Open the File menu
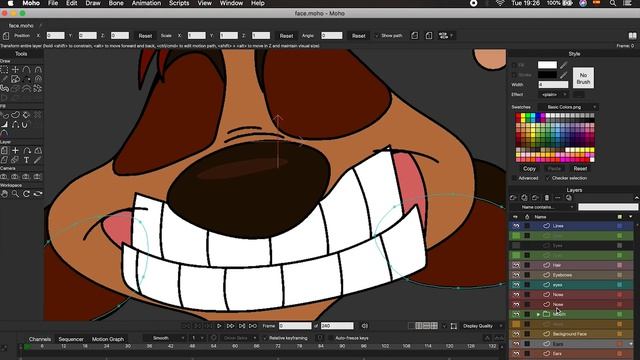 click(x=53, y=3)
